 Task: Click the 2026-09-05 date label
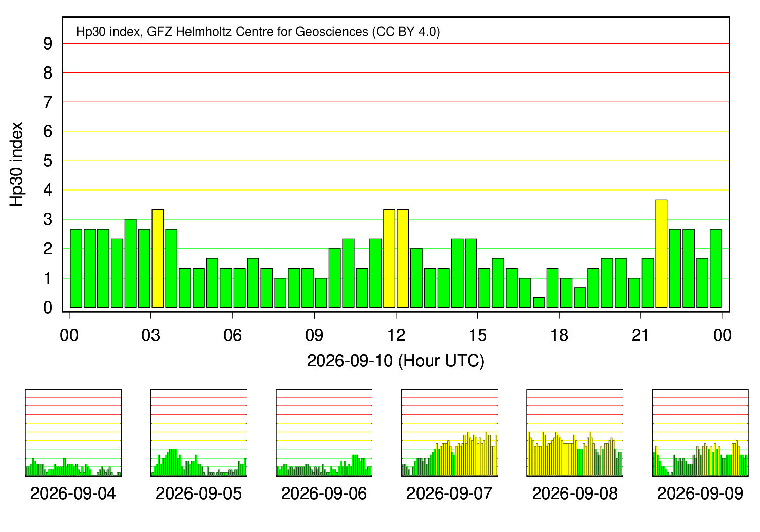coord(199,493)
